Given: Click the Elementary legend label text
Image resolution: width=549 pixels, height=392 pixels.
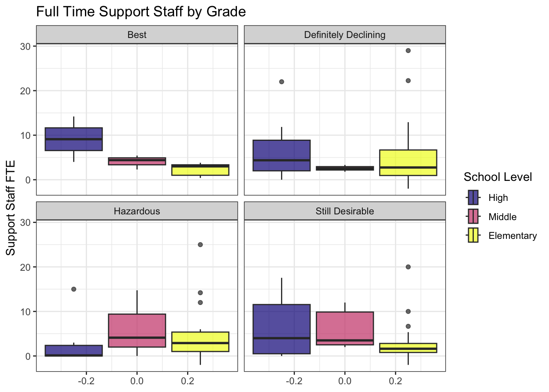Looking at the screenshot, I should pos(512,236).
